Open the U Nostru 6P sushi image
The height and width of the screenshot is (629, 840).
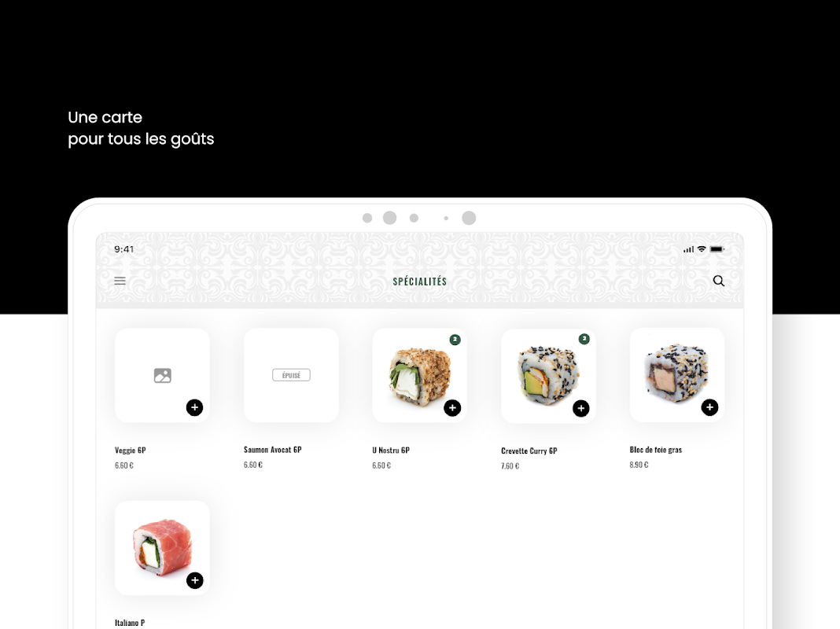[x=419, y=374]
